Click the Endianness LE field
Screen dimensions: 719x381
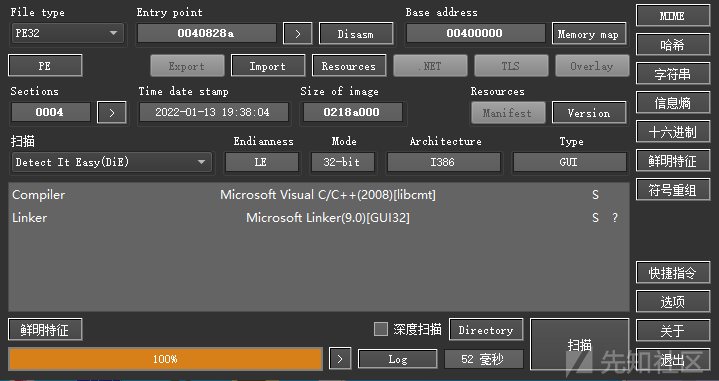[261, 162]
